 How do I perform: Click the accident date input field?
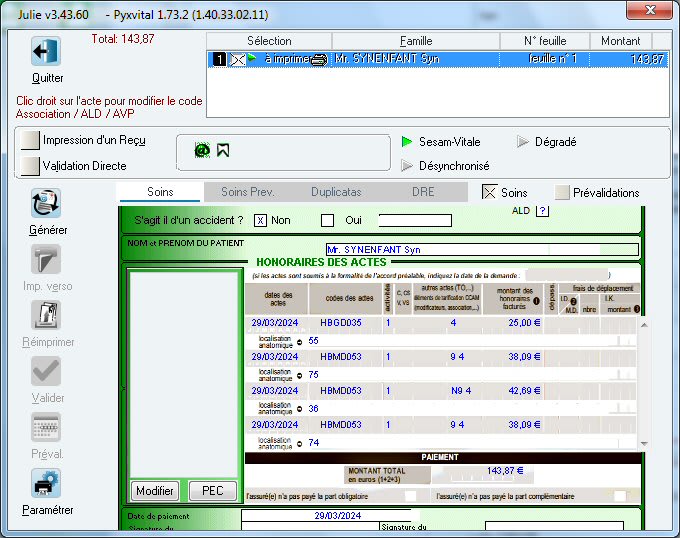[415, 221]
